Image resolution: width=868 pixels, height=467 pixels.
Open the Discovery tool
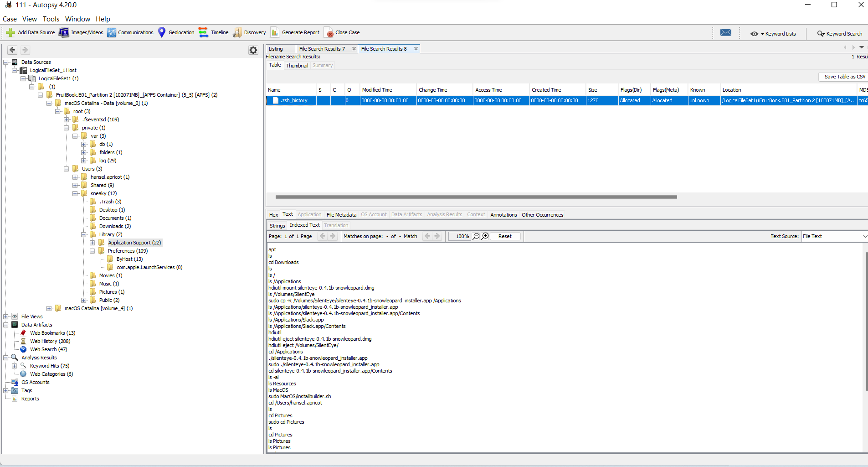[x=249, y=32]
